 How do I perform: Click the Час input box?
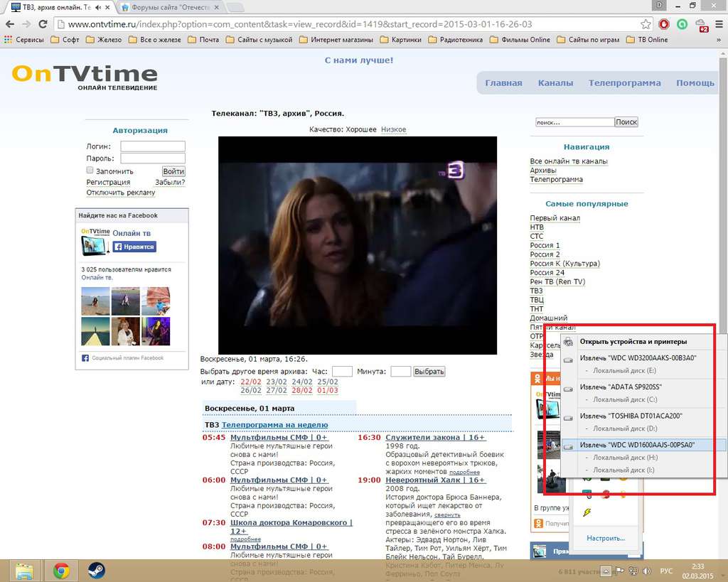coord(342,371)
